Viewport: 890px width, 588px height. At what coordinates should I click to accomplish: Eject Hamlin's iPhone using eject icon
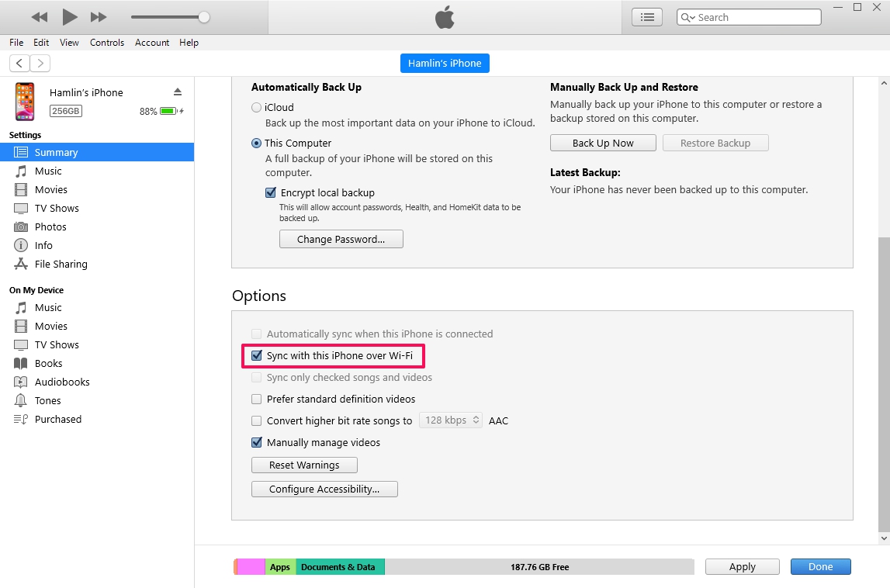(177, 92)
